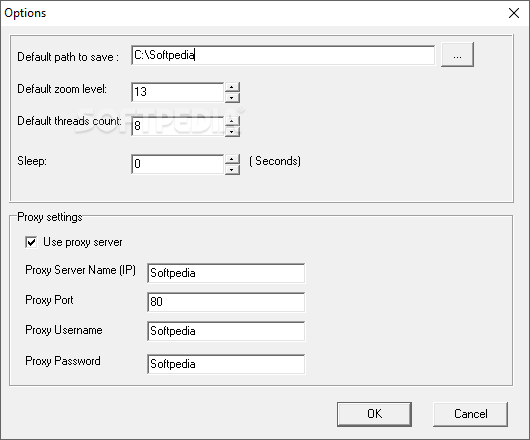Image resolution: width=530 pixels, height=440 pixels.
Task: Increase Sleep seconds with the up arrow
Action: point(232,159)
